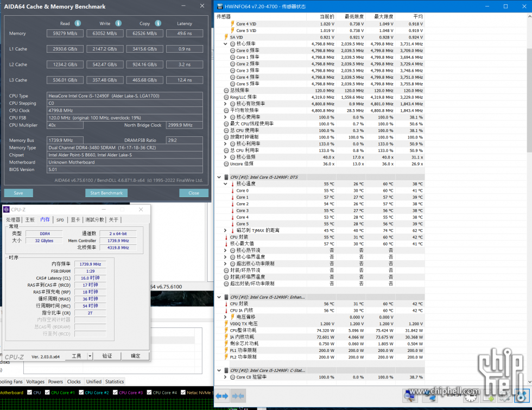This screenshot has width=532, height=410.
Task: Collapse the 核心频率 tree node
Action: [225, 44]
